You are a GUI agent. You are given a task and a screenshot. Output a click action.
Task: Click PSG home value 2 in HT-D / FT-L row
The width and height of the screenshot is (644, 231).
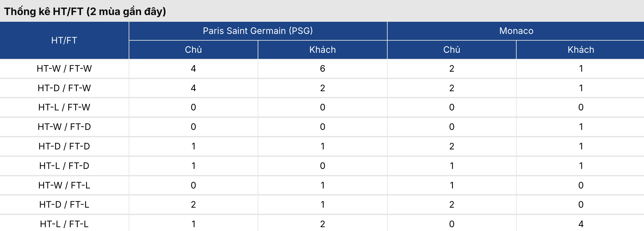(193, 204)
